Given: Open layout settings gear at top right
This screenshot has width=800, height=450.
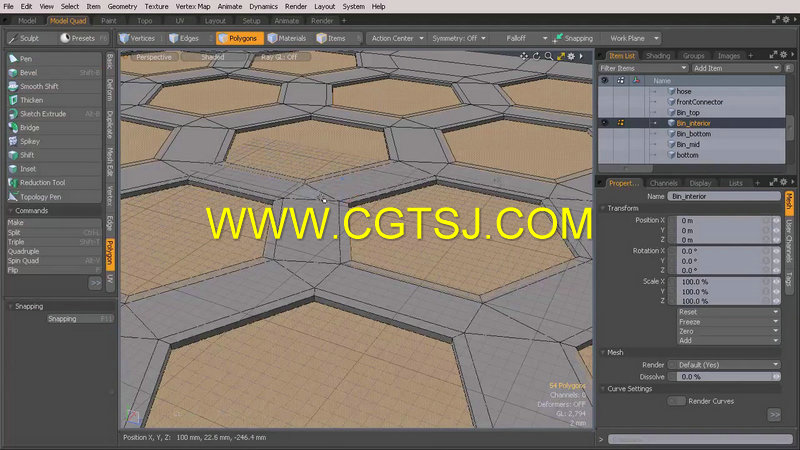Looking at the screenshot, I should click(786, 19).
